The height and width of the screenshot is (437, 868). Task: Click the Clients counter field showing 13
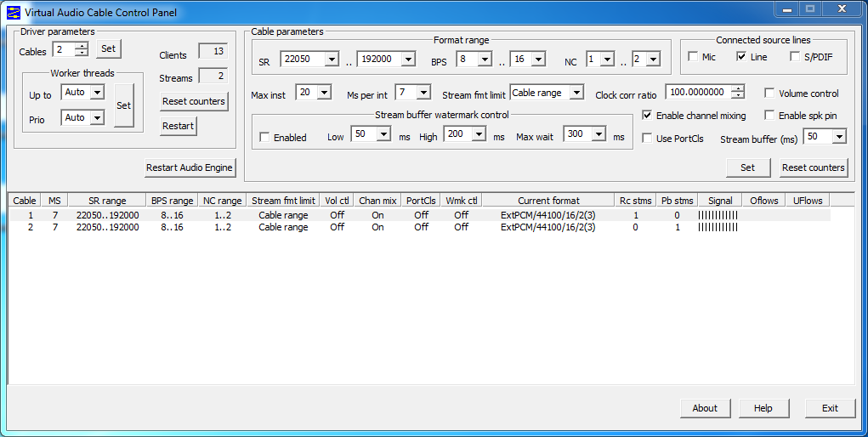point(213,52)
